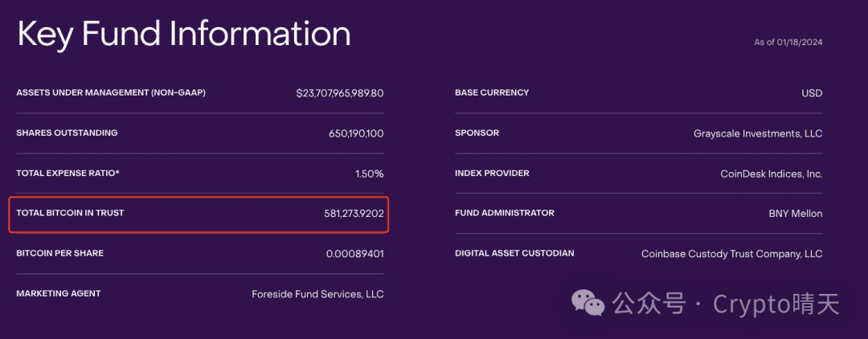Click the Grayscale Investments, LLC sponsor name
The image size is (868, 339).
click(x=758, y=133)
